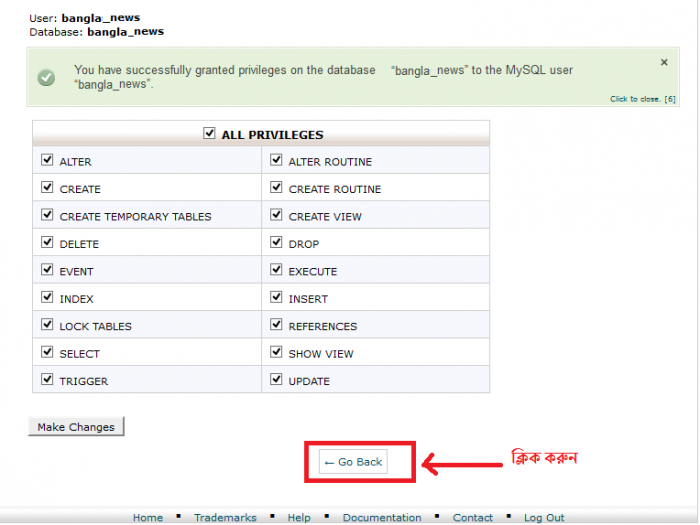This screenshot has height=525, width=700.
Task: Click the successfully granted privileges message
Action: [323, 77]
